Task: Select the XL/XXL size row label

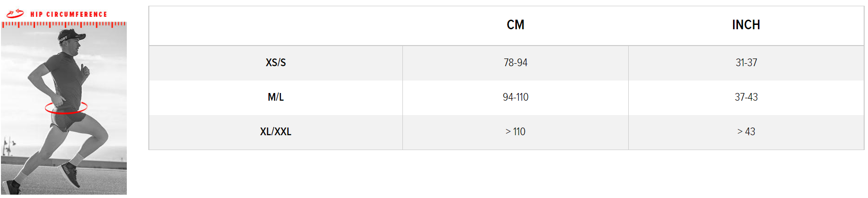Action: click(x=276, y=132)
